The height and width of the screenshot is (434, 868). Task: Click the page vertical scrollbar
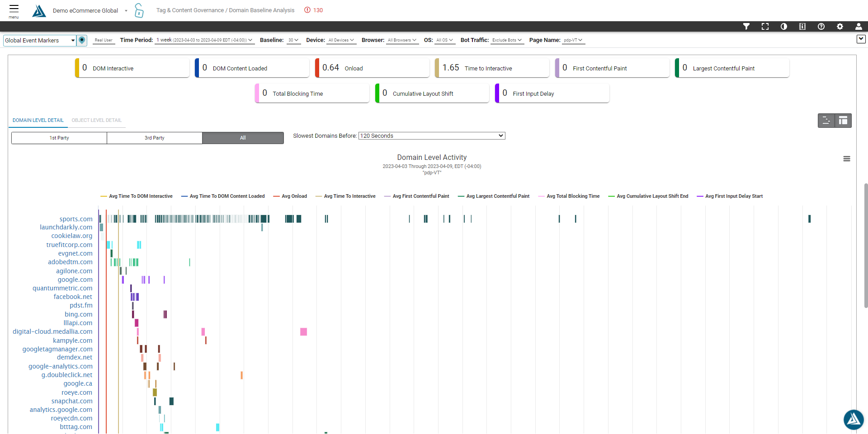tap(866, 246)
